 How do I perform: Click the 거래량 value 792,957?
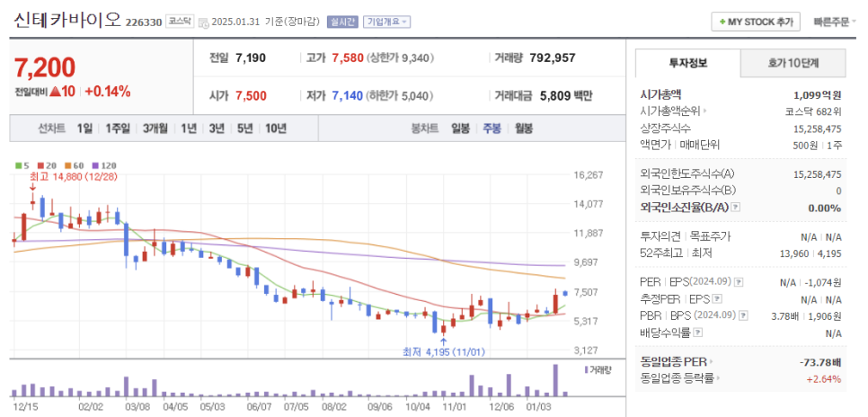click(553, 58)
